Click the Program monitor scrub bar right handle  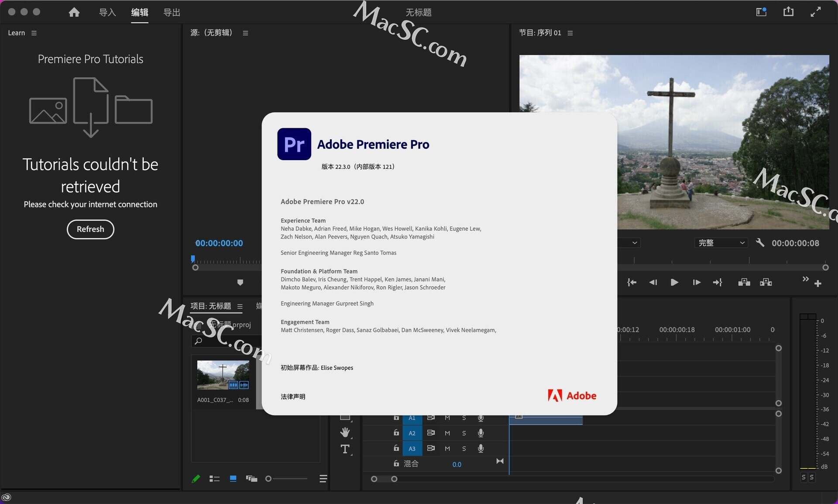(825, 267)
